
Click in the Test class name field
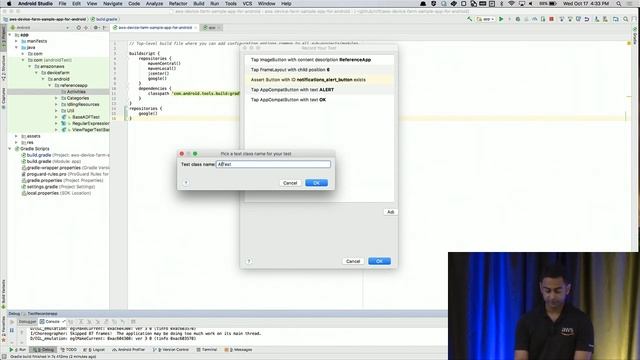pyautogui.click(x=273, y=164)
